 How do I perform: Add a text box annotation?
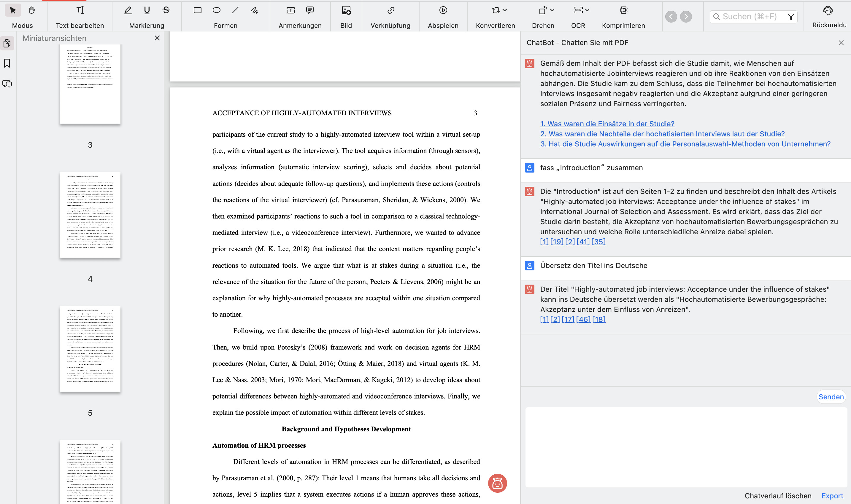[290, 10]
